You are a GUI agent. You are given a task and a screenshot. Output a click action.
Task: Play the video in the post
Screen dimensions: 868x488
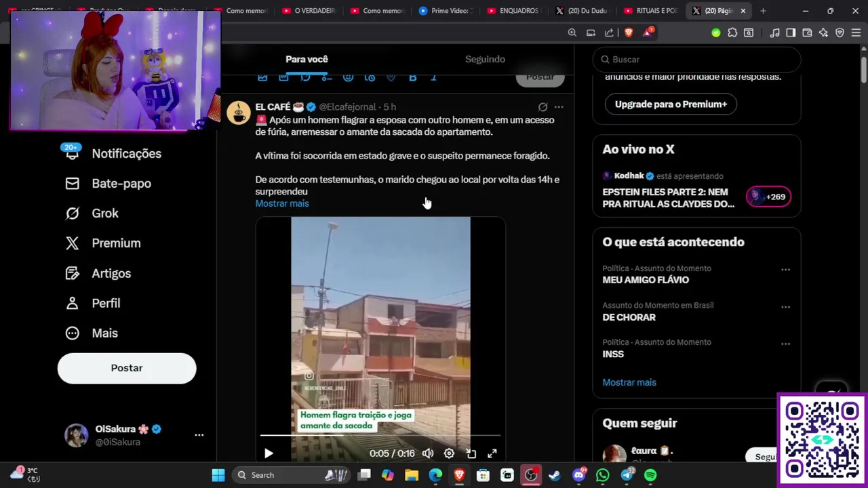(269, 453)
